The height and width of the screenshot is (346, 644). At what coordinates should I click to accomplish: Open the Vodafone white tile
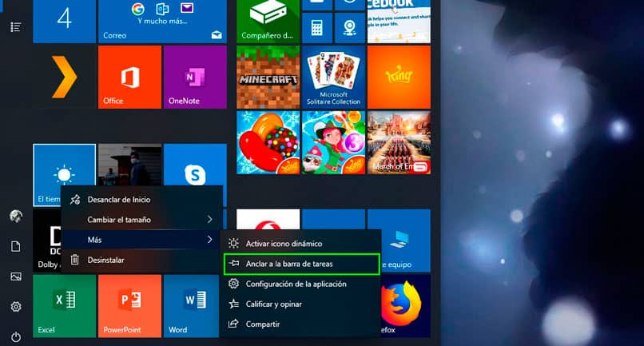(x=268, y=220)
